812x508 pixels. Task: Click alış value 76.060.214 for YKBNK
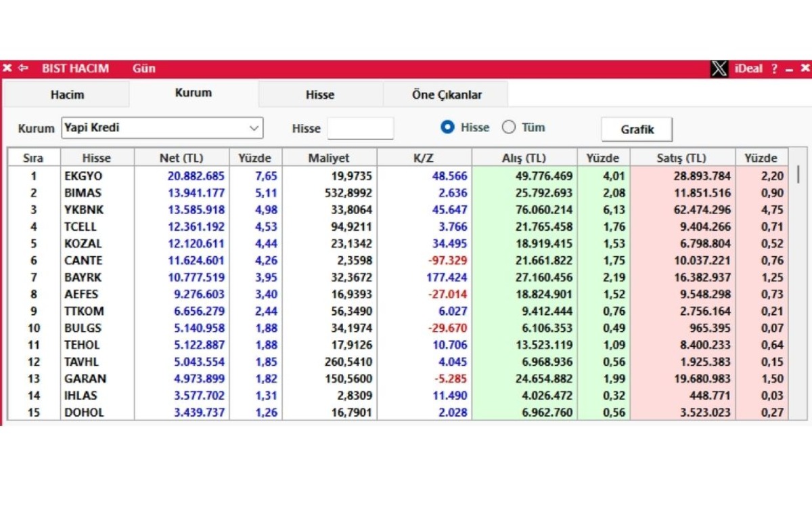click(543, 210)
